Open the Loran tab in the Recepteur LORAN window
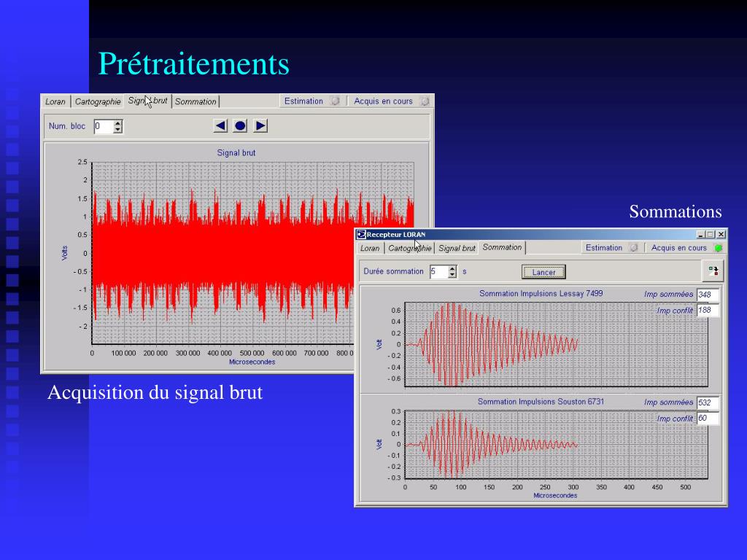The image size is (747, 560). (370, 248)
